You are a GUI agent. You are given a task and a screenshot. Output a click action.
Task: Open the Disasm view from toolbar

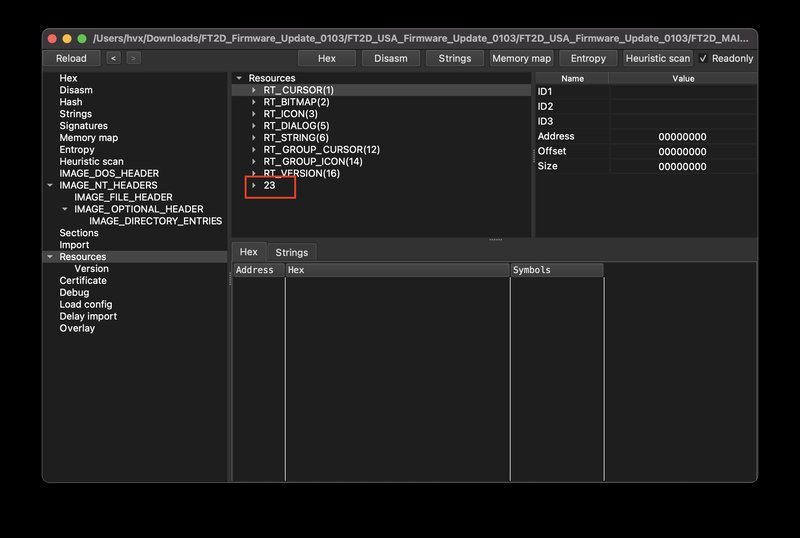click(390, 58)
